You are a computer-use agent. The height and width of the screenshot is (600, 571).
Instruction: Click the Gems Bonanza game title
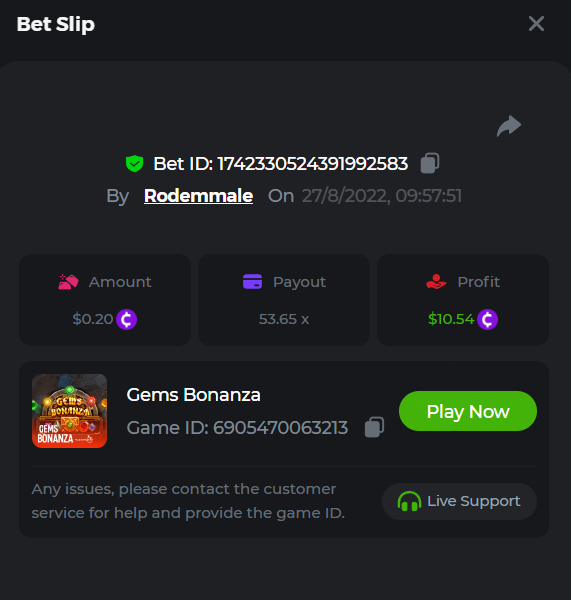[x=193, y=395]
